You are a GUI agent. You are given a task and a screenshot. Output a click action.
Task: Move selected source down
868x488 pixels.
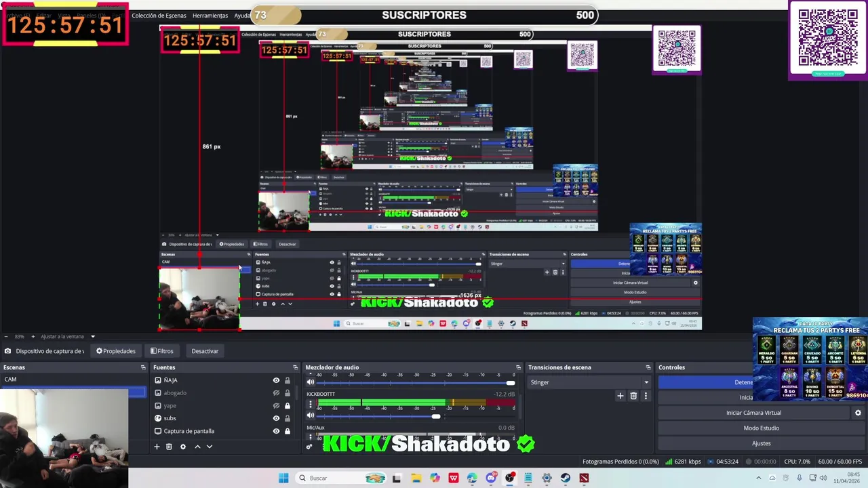point(209,447)
